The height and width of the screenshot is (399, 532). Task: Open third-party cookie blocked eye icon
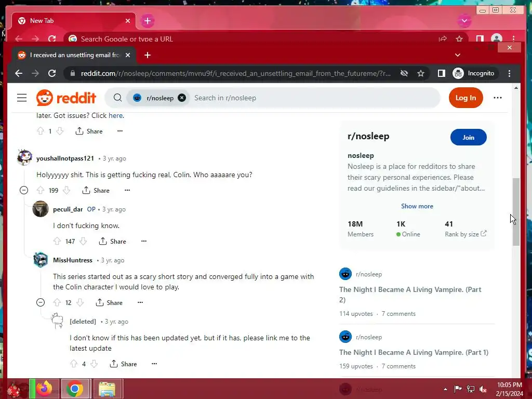click(x=404, y=73)
